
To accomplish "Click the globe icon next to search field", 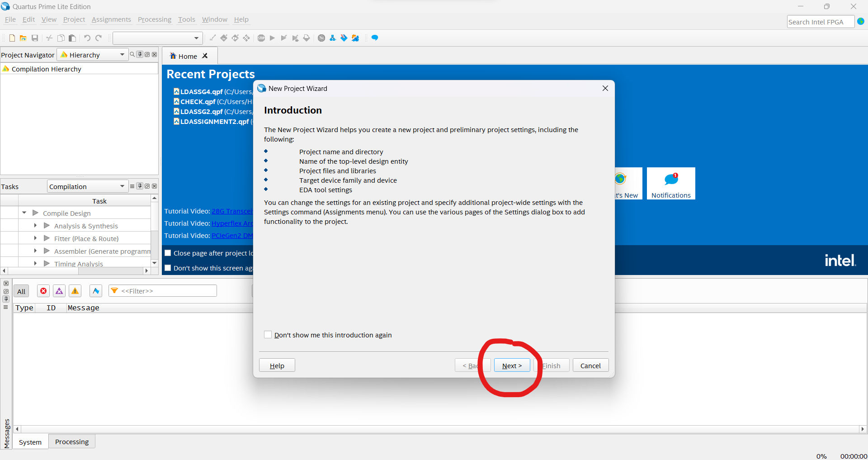I will click(x=861, y=22).
